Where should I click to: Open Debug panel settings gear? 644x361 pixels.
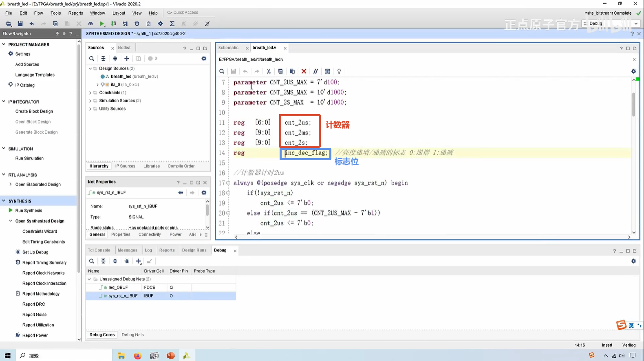point(633,261)
